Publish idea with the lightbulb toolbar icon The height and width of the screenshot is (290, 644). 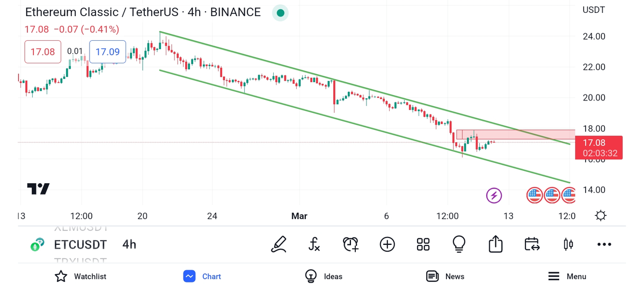pyautogui.click(x=459, y=244)
